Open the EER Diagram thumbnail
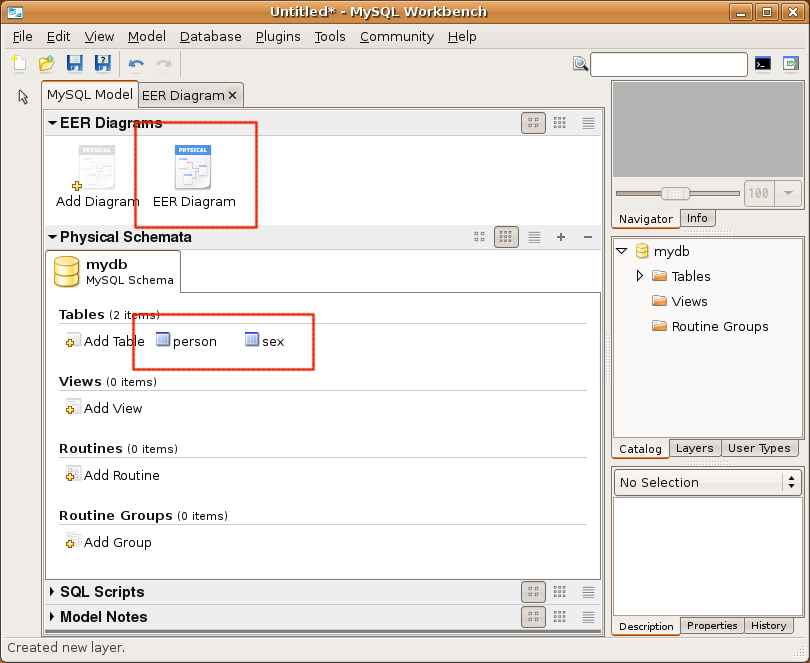Screen dimensions: 810x663 pyautogui.click(x=193, y=168)
